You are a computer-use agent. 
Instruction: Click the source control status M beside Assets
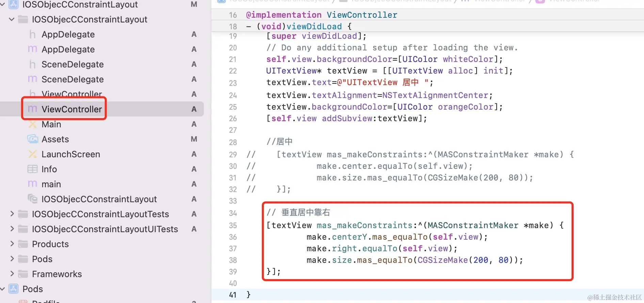pyautogui.click(x=194, y=139)
